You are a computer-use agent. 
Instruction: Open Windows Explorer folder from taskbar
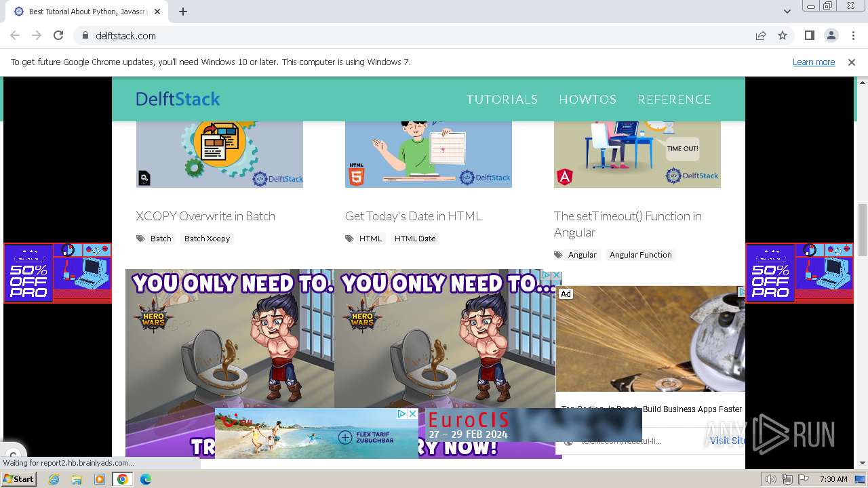click(x=77, y=479)
